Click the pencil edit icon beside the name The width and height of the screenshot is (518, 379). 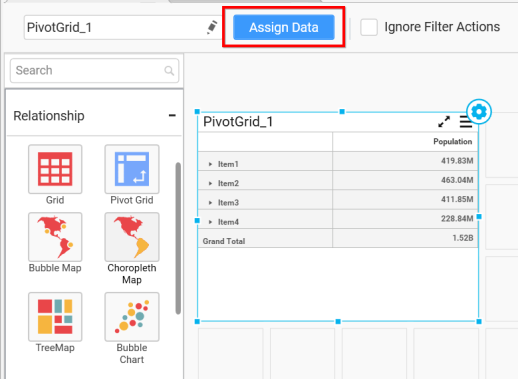coord(212,27)
